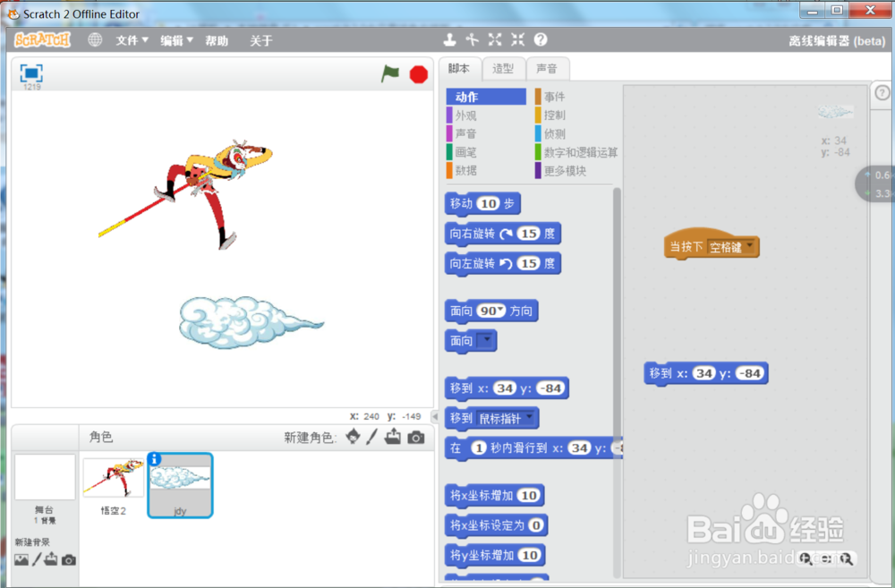The image size is (895, 588).
Task: Select the 动作 block category
Action: (486, 97)
